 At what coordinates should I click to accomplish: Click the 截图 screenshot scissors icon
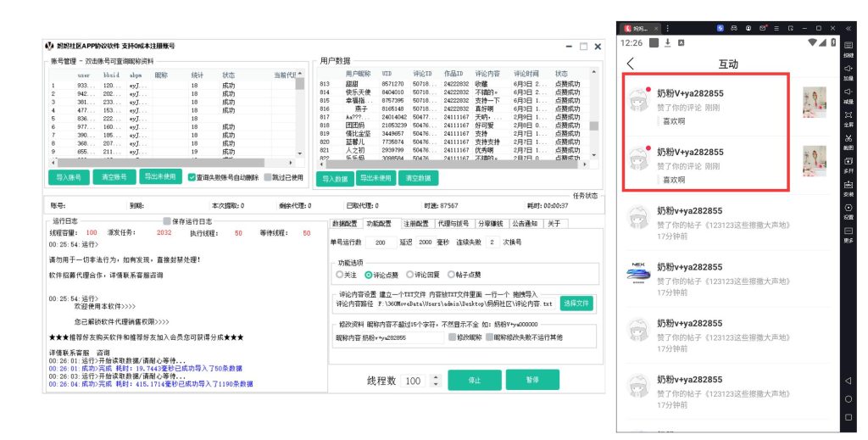click(848, 140)
